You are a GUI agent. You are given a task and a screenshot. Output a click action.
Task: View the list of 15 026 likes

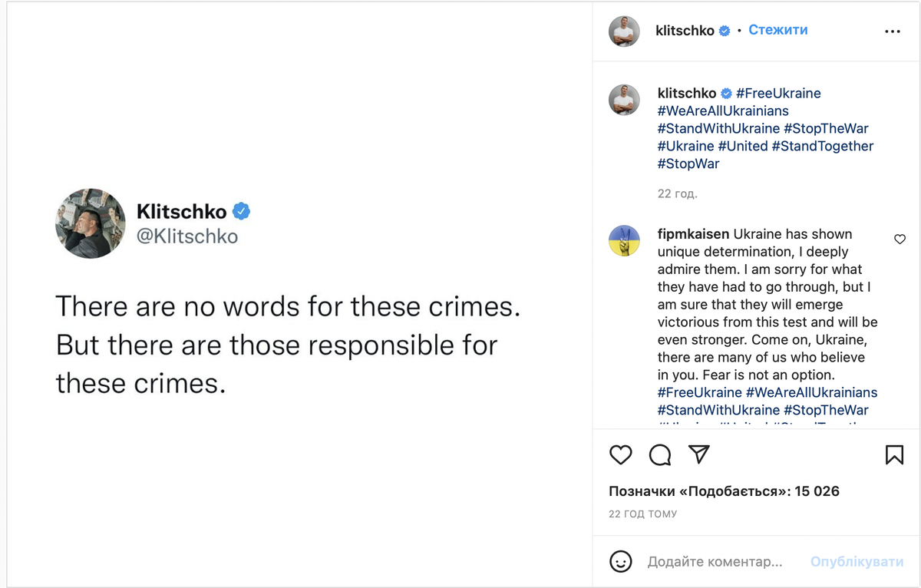(x=724, y=491)
